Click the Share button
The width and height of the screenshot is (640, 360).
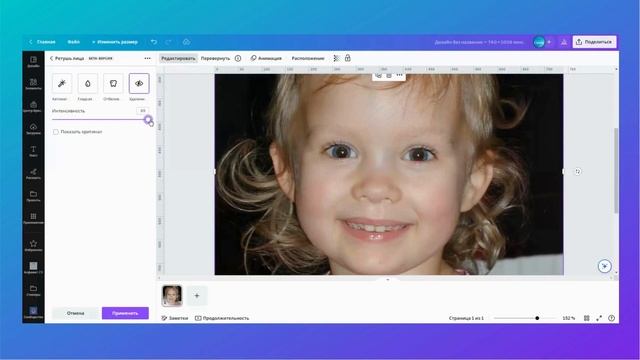coord(595,42)
